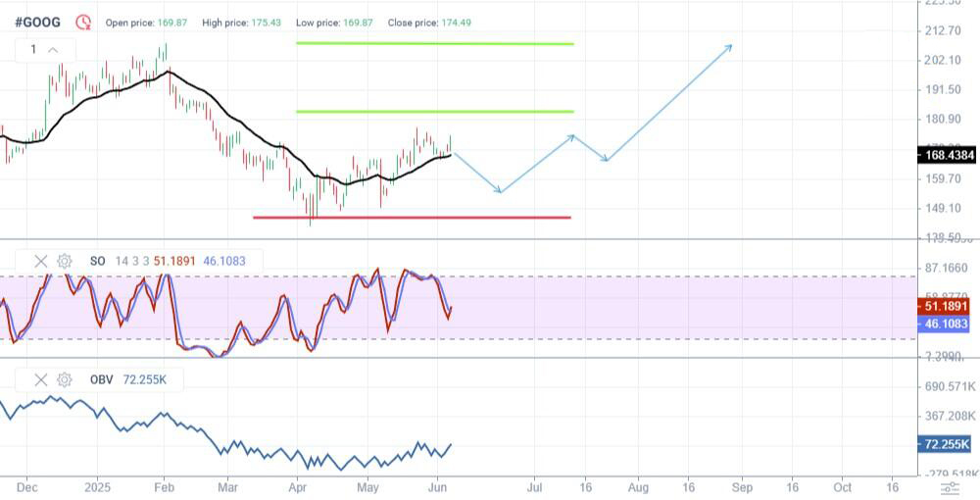Viewport: 980px width, 500px height.
Task: Select the upper green resistance line
Action: tap(435, 43)
